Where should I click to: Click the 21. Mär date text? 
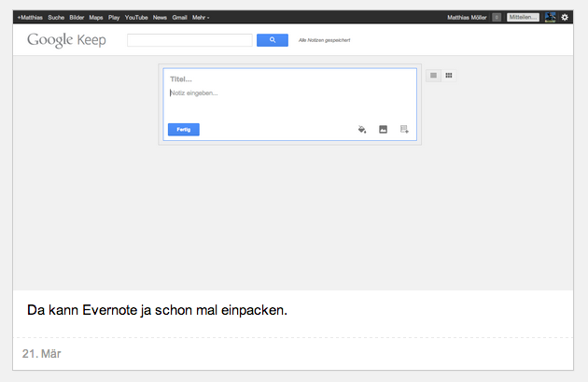(42, 353)
